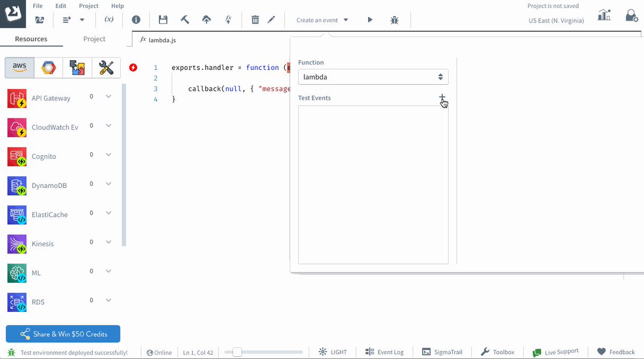Expand the RDS chevron
The image size is (644, 359).
coord(108,300)
